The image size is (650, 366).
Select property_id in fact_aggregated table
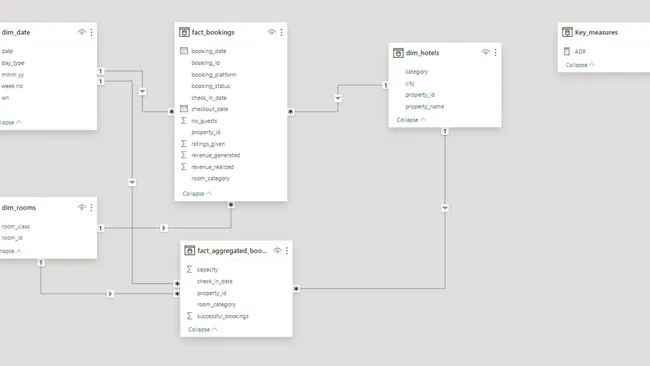point(211,293)
